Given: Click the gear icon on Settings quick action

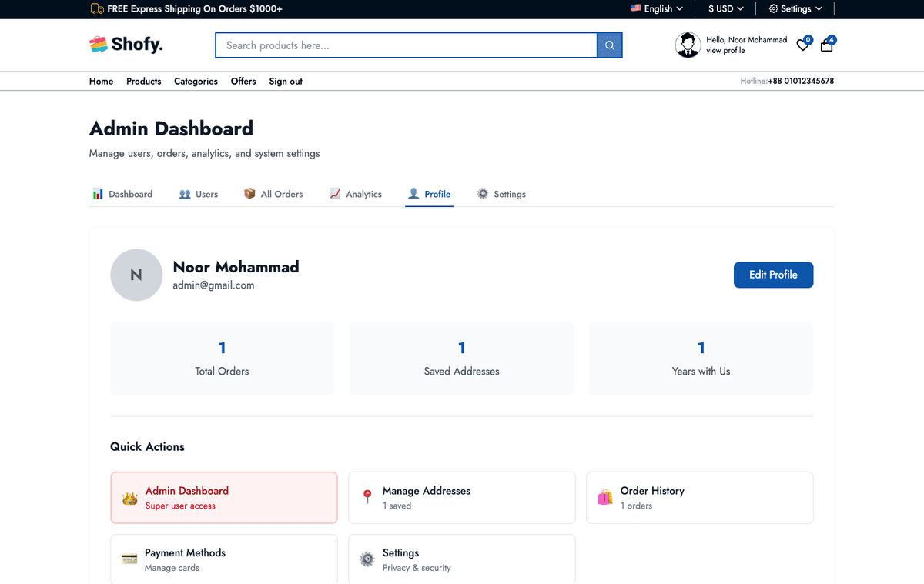Looking at the screenshot, I should [x=367, y=559].
